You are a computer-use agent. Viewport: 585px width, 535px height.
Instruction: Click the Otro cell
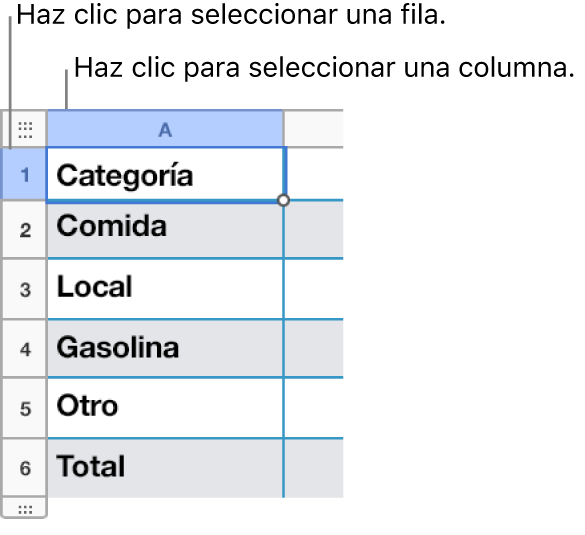[x=165, y=408]
